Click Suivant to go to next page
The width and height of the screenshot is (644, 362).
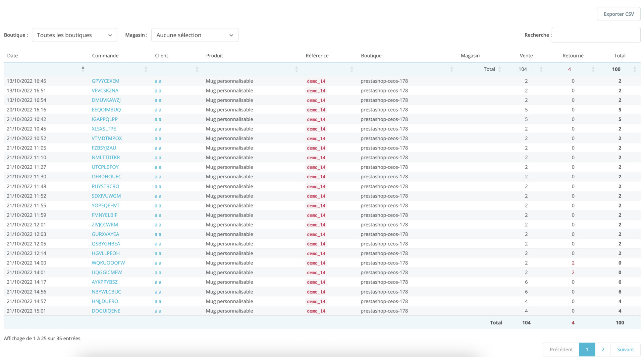(x=625, y=350)
